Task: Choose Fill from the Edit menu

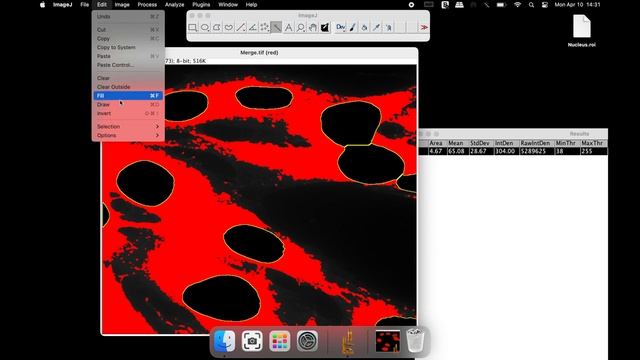Action: pos(128,96)
